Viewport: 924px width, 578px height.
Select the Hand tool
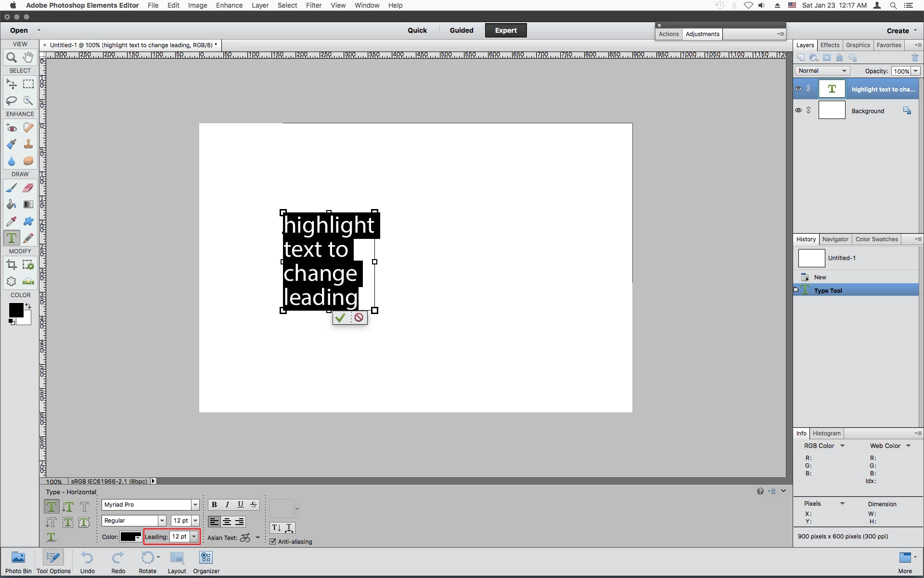tap(28, 57)
